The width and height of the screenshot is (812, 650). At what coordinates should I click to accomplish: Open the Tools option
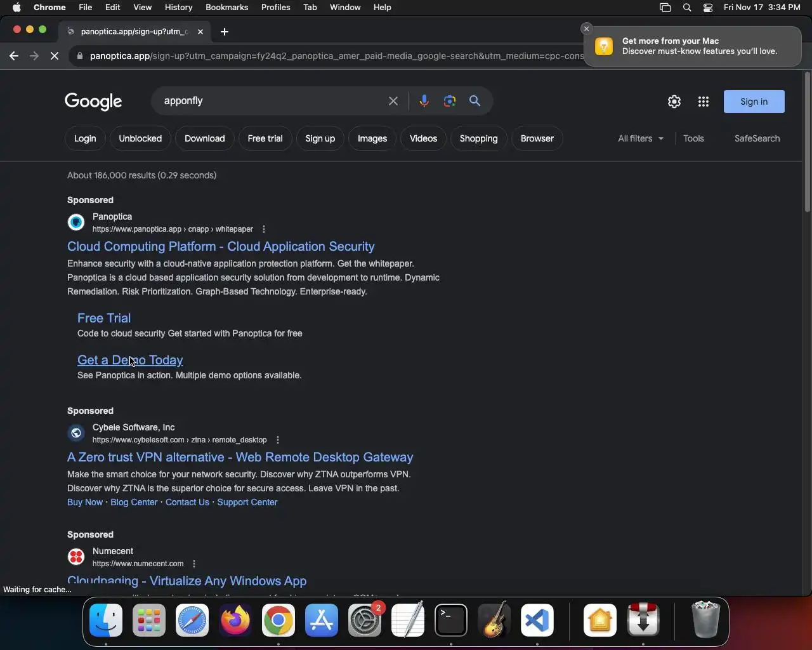pos(693,138)
